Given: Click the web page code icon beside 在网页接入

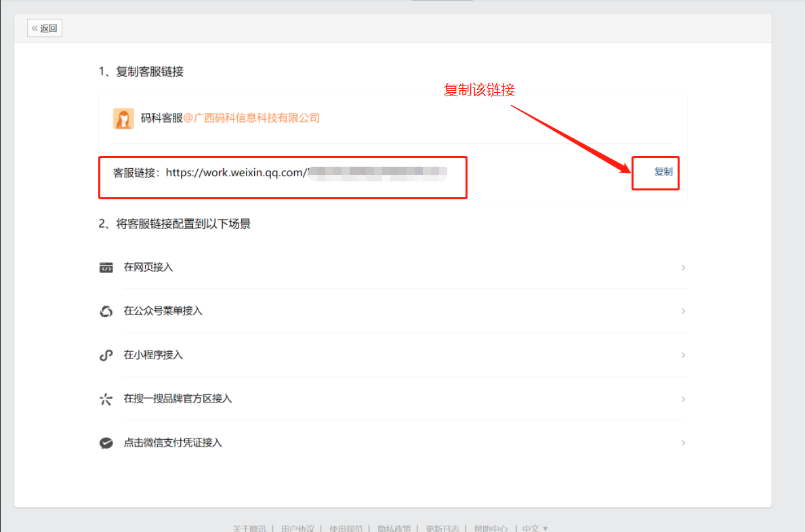Looking at the screenshot, I should pyautogui.click(x=106, y=268).
